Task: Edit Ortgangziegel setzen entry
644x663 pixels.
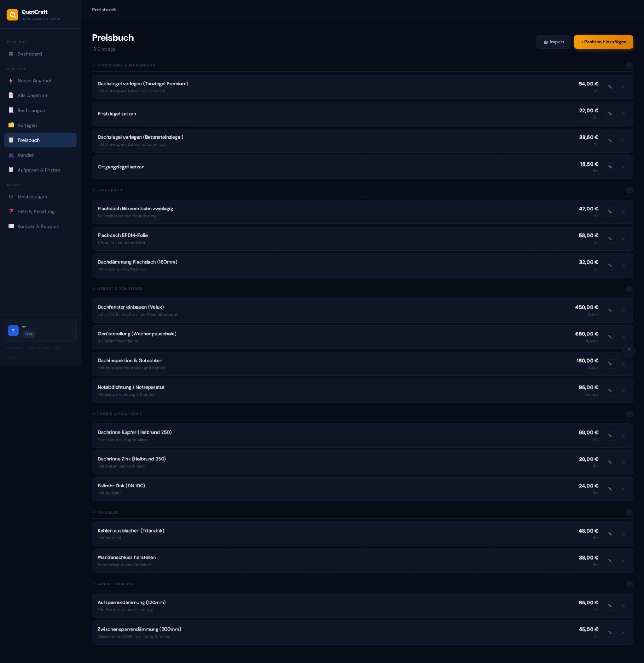Action: [x=610, y=167]
